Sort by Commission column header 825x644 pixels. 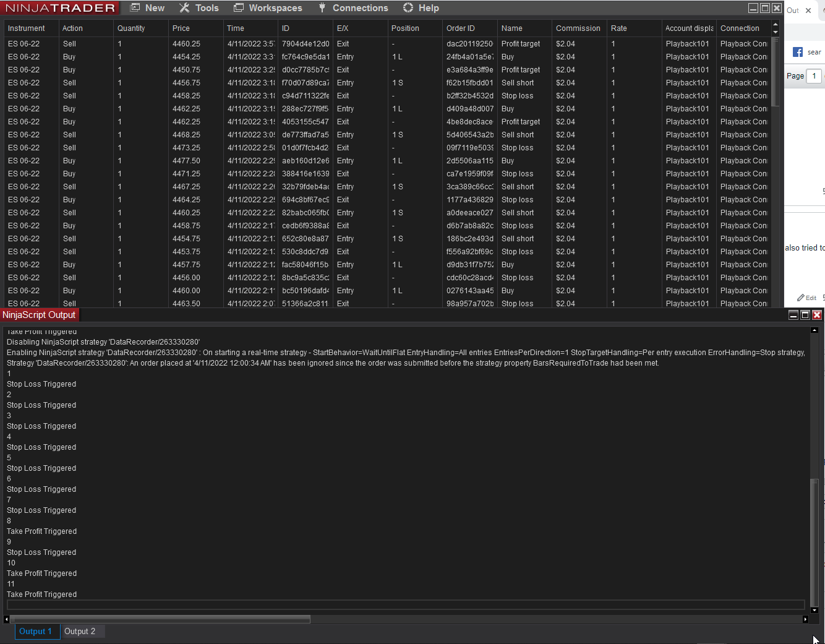tap(578, 28)
